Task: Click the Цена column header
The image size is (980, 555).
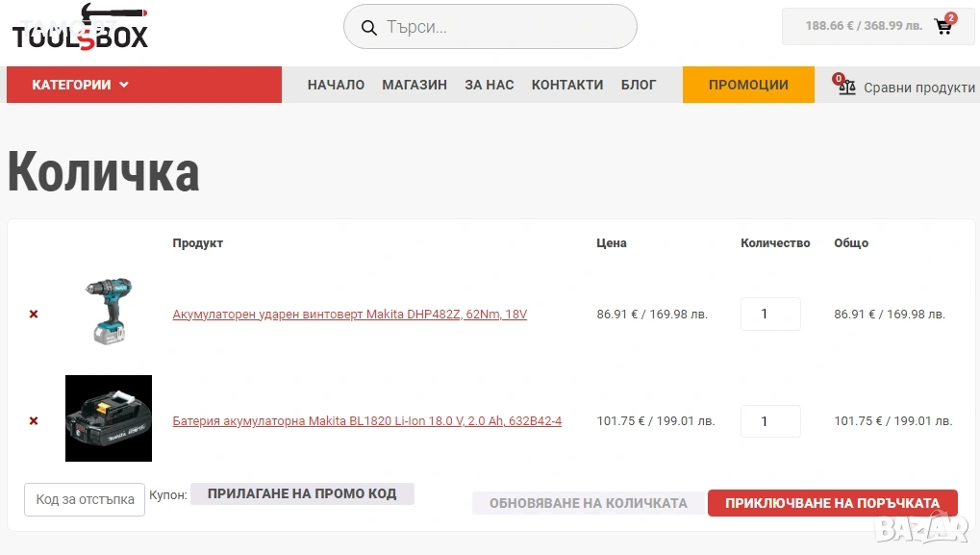Action: [x=612, y=243]
